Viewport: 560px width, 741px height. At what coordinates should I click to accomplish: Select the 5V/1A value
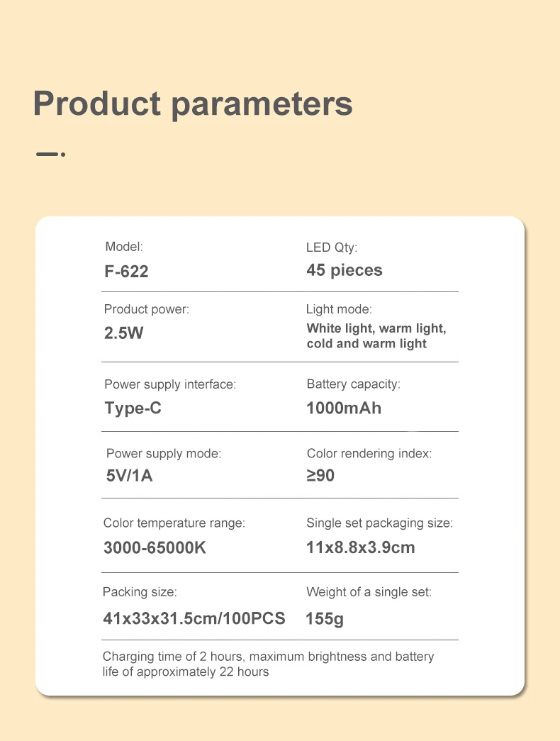click(129, 475)
